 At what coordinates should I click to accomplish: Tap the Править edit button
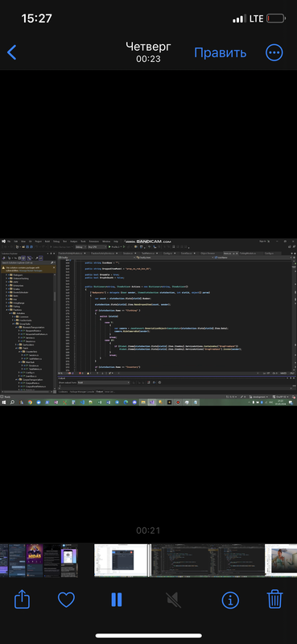pyautogui.click(x=221, y=52)
